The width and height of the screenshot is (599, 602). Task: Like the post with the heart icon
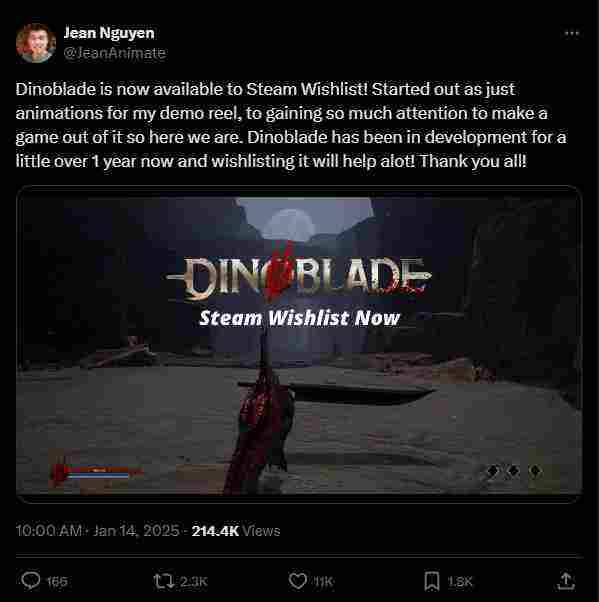(298, 581)
